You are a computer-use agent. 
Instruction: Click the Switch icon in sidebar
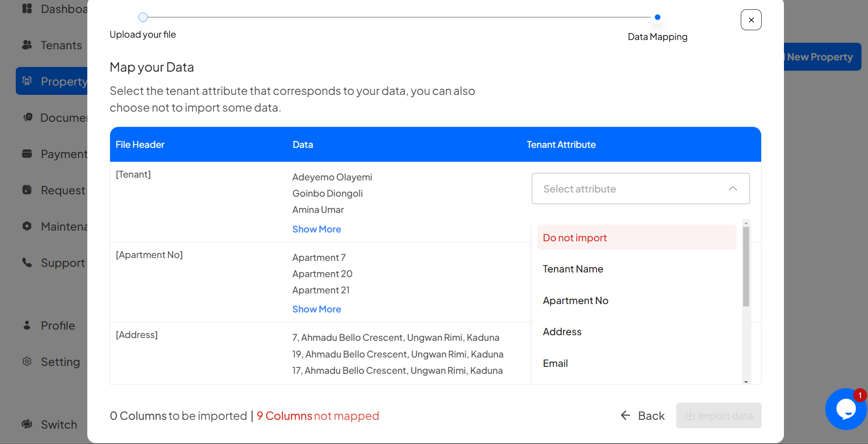click(x=27, y=424)
